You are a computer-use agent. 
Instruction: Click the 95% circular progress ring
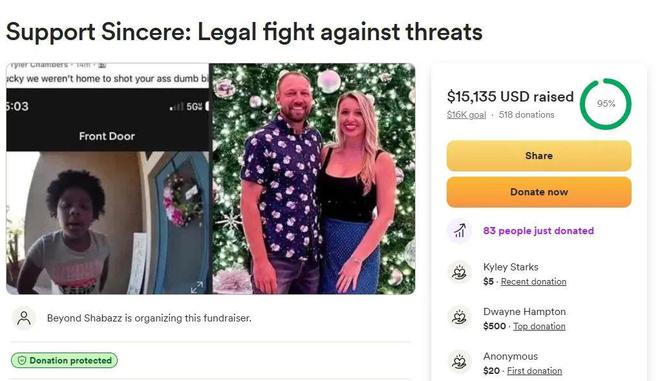pyautogui.click(x=605, y=104)
